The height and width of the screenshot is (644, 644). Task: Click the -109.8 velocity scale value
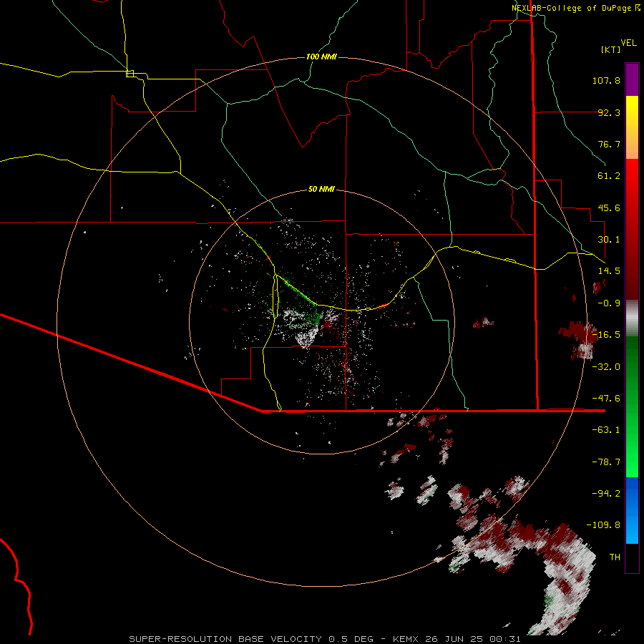(603, 525)
